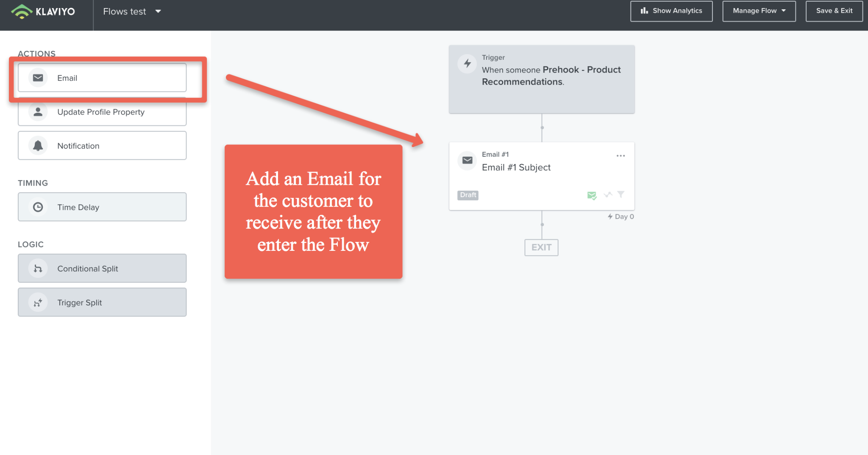
Task: Click the lightning bolt icon in Trigger card
Action: pos(467,64)
